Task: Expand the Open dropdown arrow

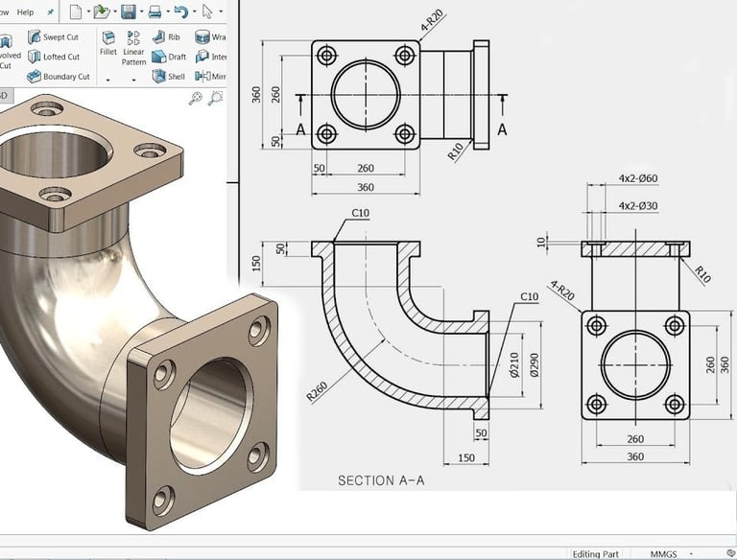Action: tap(115, 12)
